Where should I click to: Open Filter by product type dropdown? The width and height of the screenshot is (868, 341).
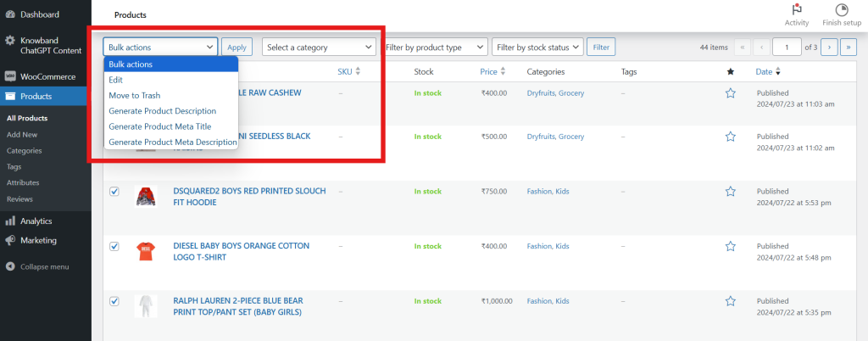click(435, 47)
